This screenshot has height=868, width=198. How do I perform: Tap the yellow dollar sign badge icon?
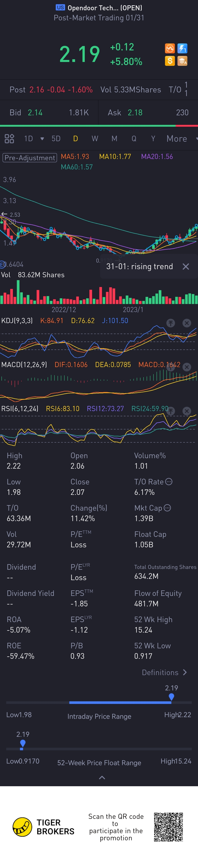click(170, 61)
